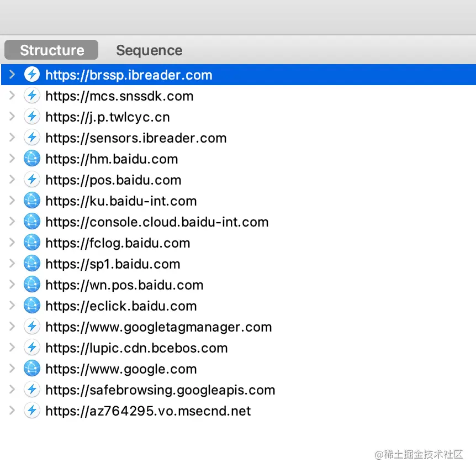The width and height of the screenshot is (476, 473).
Task: Switch to the Sequence tab
Action: [149, 50]
